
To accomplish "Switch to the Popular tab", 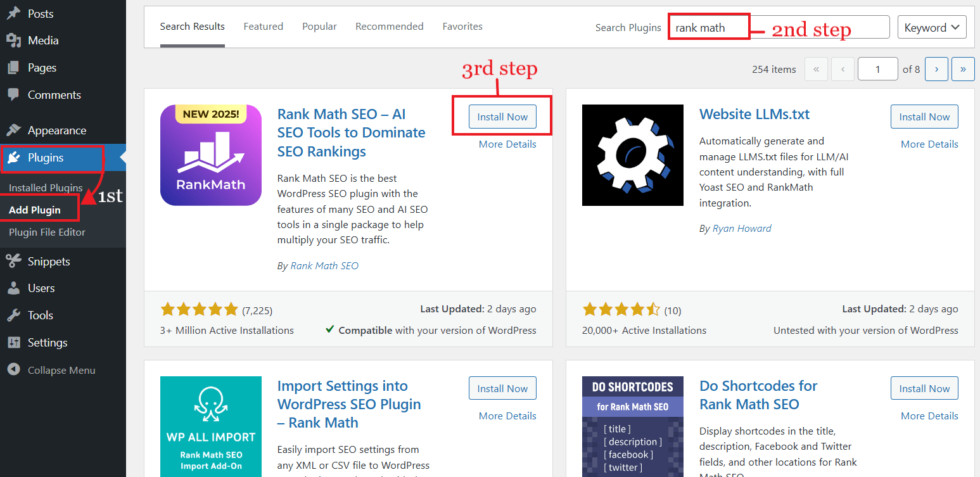I will coord(319,27).
